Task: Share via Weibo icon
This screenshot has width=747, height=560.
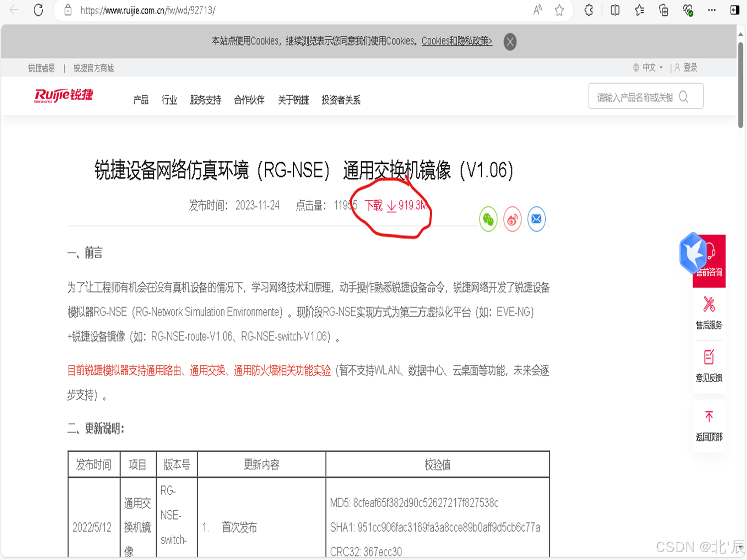Action: (512, 219)
